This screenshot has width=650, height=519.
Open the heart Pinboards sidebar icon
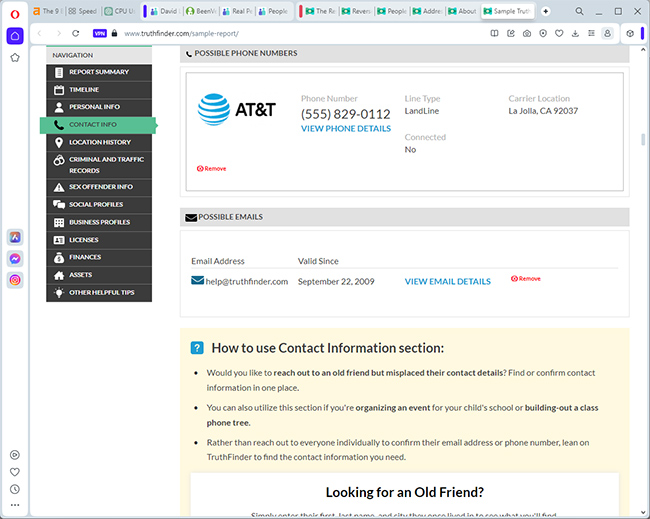pyautogui.click(x=15, y=472)
